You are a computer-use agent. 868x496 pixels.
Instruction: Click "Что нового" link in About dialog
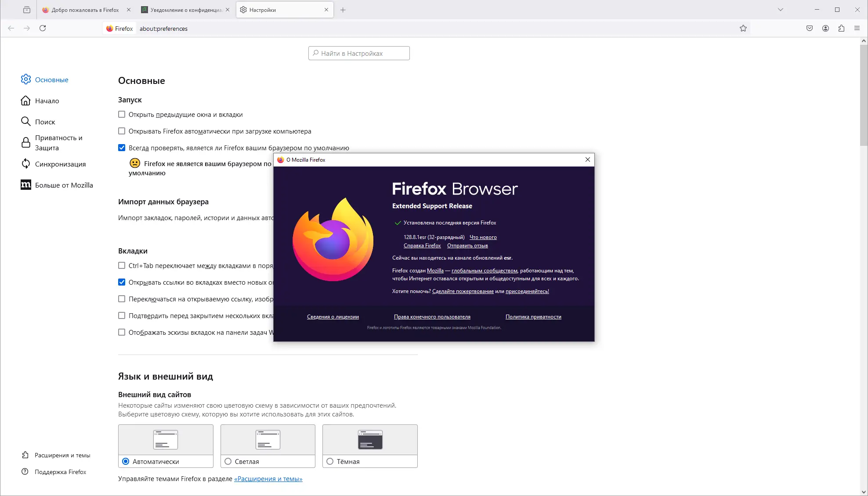coord(483,237)
